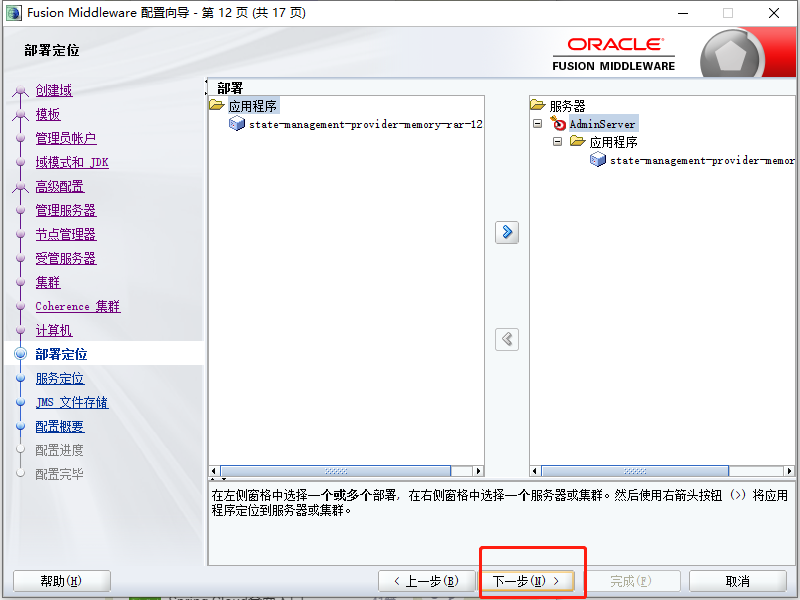The width and height of the screenshot is (800, 600).
Task: Go to 域模式和 JDK step
Action: click(x=72, y=162)
